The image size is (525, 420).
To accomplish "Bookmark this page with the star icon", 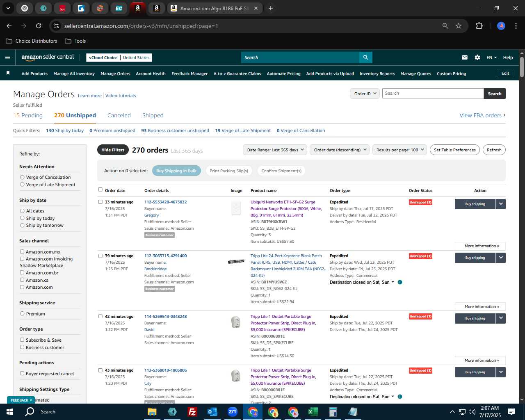I will click(x=459, y=26).
